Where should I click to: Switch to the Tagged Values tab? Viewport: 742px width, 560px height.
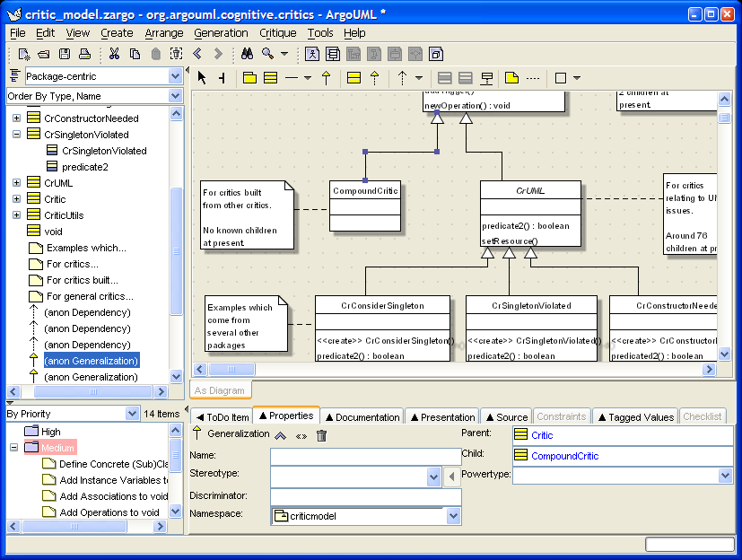click(636, 417)
